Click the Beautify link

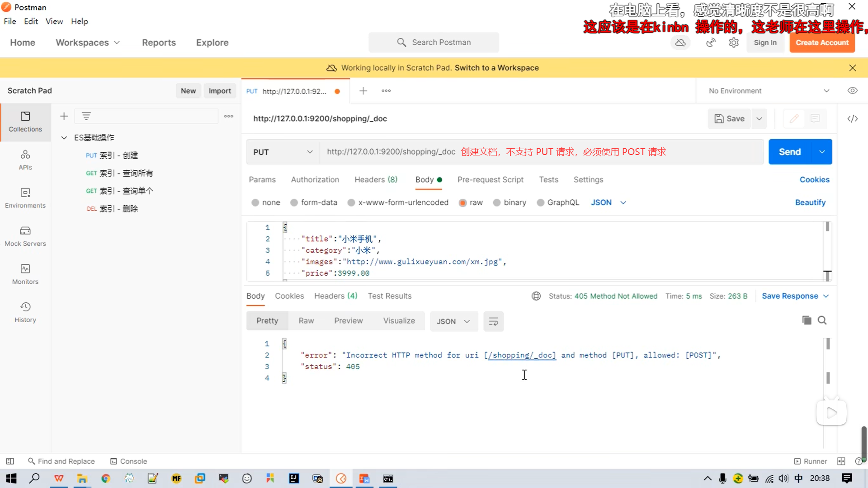[810, 203]
